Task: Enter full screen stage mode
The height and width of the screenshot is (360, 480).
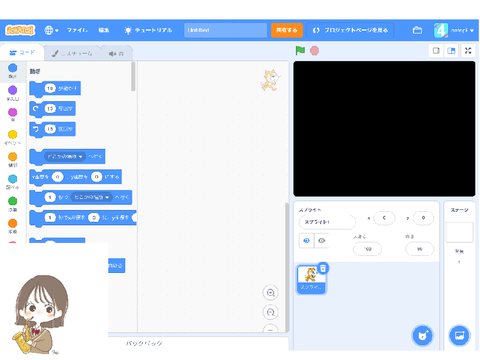Action: (468, 51)
